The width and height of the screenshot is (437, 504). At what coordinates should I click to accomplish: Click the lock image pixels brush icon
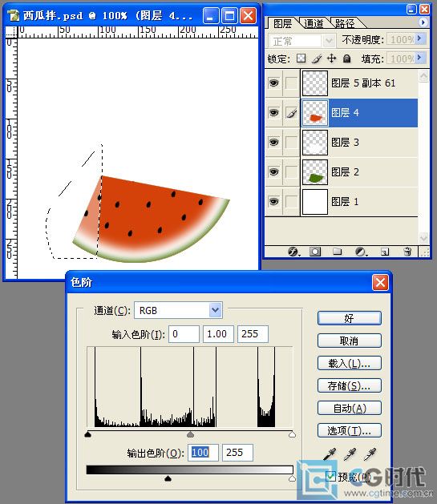pos(317,58)
